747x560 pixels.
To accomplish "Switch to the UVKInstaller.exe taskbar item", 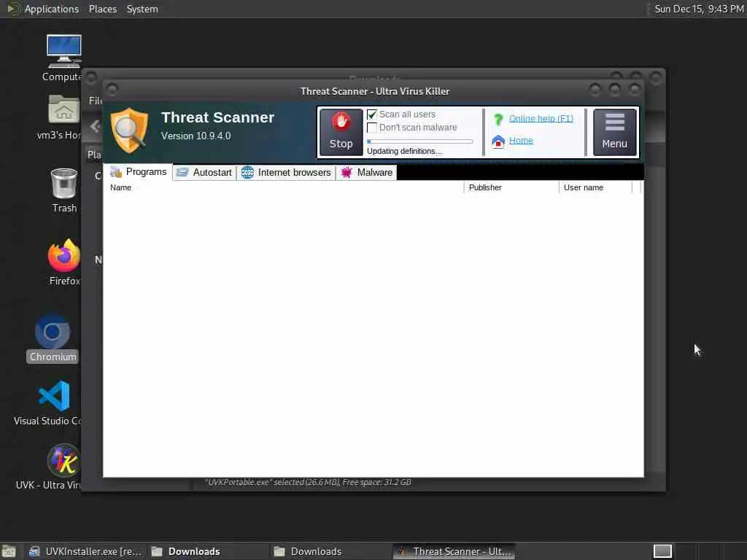I will pos(86,551).
